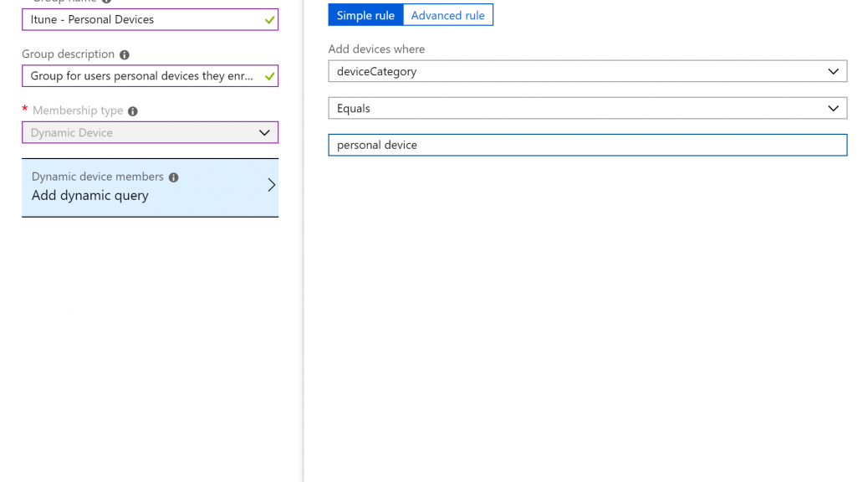Click the down arrow on Equals box
This screenshot has width=868, height=482.
click(x=833, y=109)
